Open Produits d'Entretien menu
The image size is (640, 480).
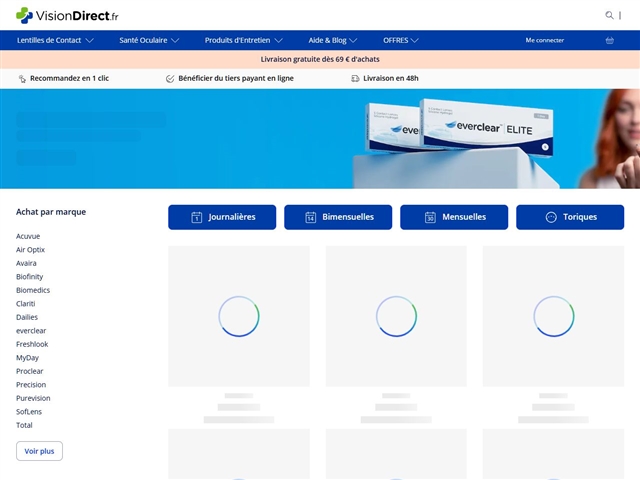tap(237, 40)
